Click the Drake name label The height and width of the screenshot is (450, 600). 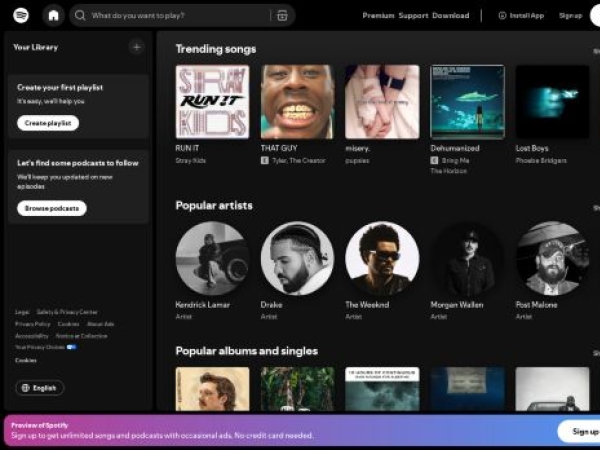pos(271,305)
